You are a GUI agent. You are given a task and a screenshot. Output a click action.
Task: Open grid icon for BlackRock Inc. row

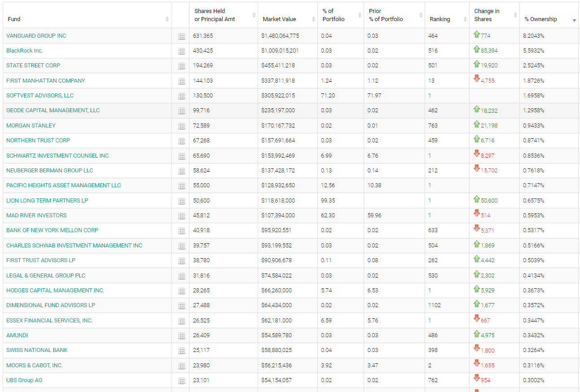tap(182, 51)
